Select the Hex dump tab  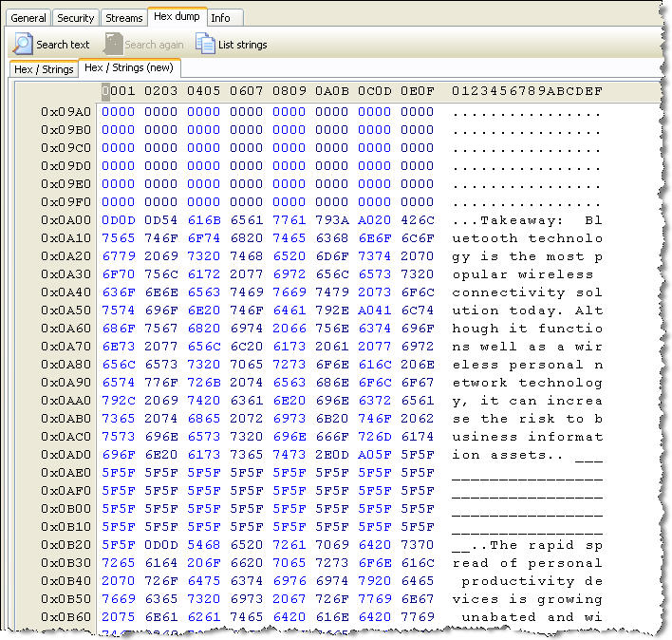tap(176, 17)
